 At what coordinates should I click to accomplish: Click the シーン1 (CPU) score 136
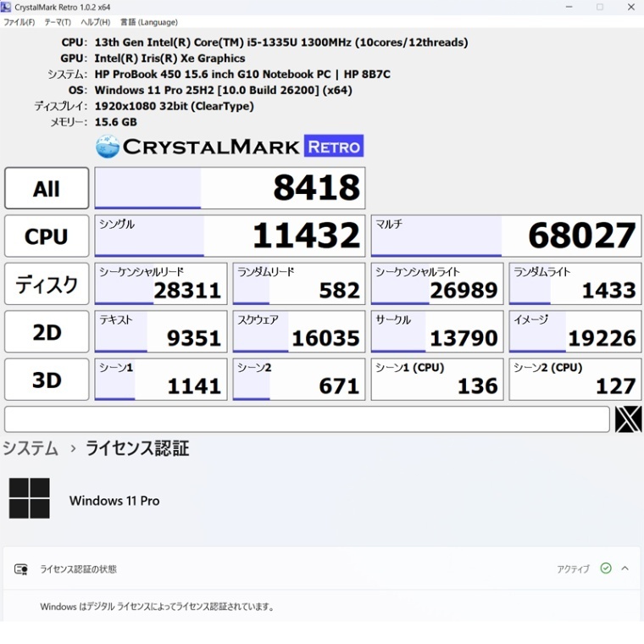pos(437,380)
